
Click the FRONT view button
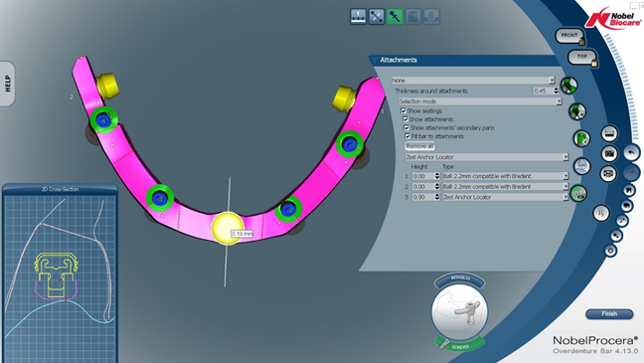point(569,36)
